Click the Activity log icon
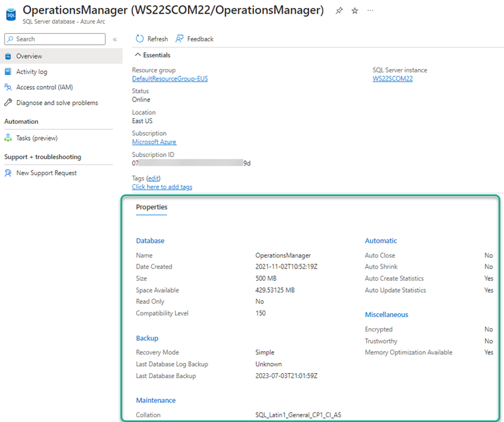The width and height of the screenshot is (504, 422). point(8,72)
